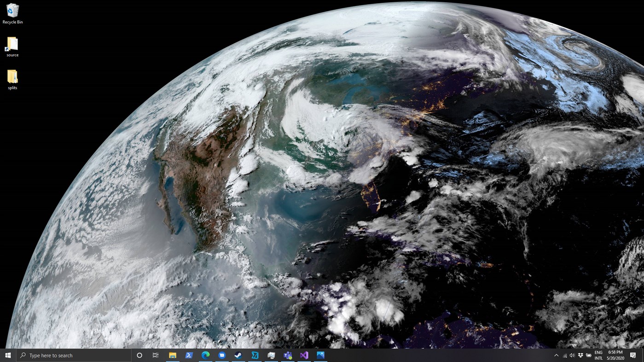Open Wi-Fi network settings from the tray

tap(564, 355)
